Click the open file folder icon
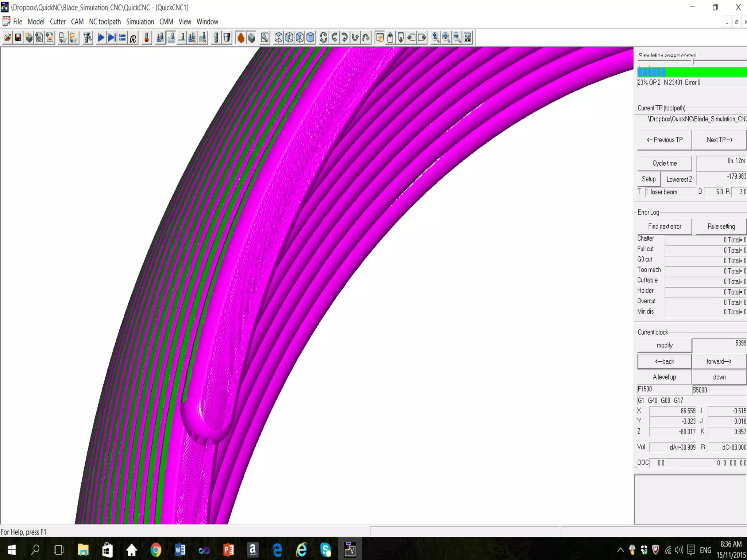This screenshot has width=747, height=560. (7, 38)
